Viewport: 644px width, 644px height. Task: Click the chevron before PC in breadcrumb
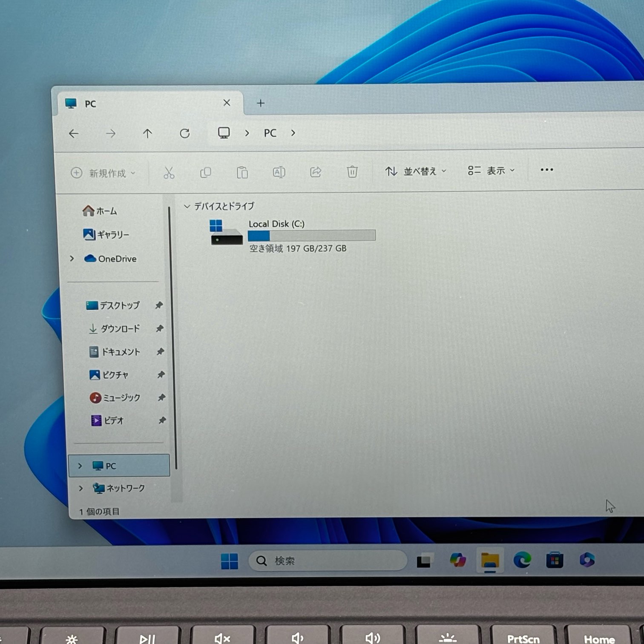(247, 133)
